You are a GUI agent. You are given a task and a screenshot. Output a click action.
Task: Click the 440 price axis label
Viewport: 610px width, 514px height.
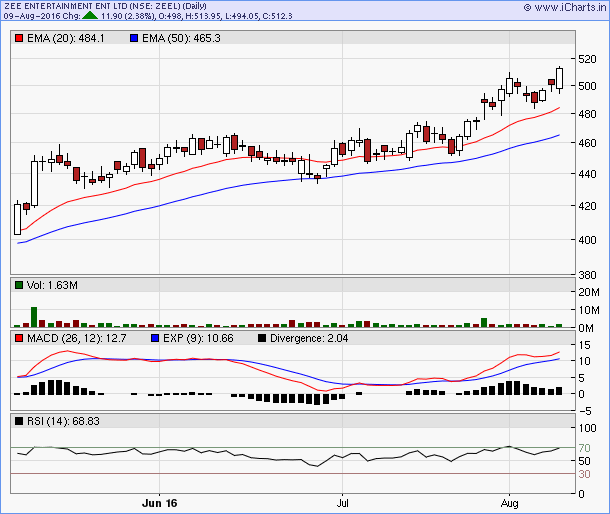point(587,174)
